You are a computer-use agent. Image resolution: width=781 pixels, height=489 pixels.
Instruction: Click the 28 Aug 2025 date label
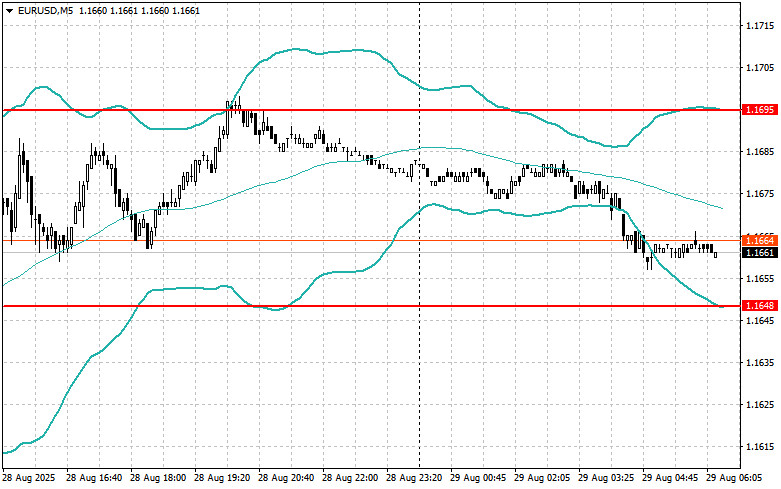pos(29,478)
